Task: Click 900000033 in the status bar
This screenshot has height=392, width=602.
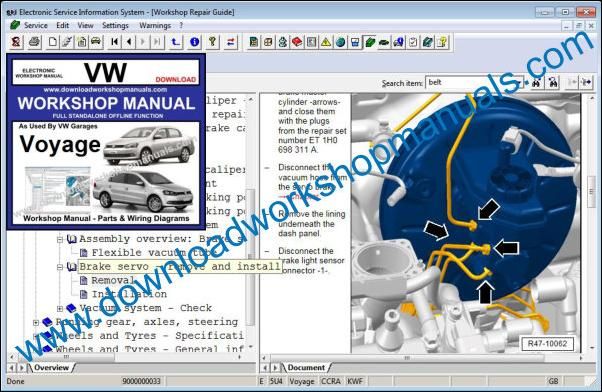Action: tap(141, 381)
